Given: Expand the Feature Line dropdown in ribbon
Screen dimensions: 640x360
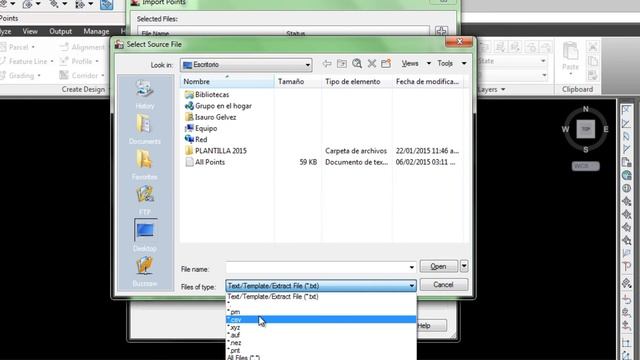Looking at the screenshot, I should click(x=52, y=62).
